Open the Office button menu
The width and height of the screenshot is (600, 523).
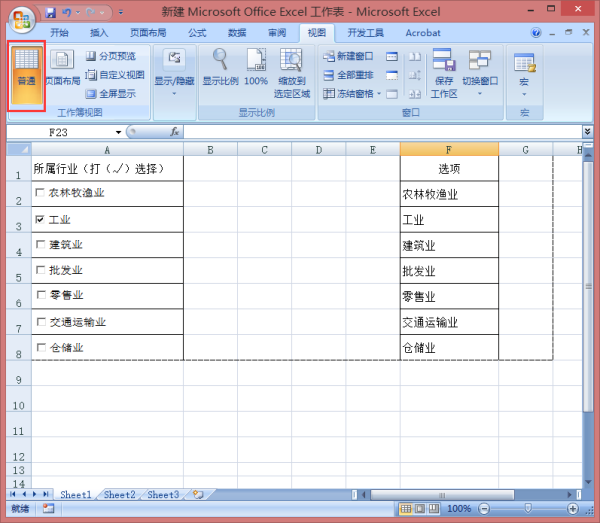point(21,20)
